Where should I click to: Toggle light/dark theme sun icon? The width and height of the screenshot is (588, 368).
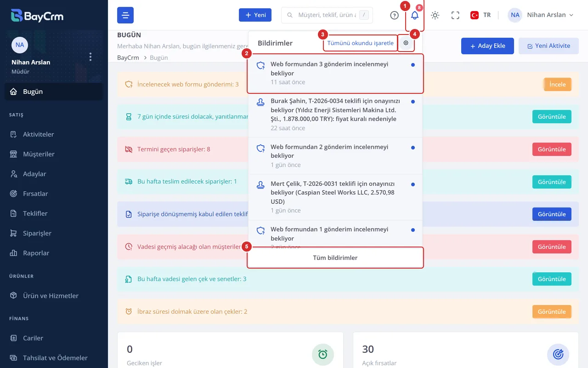pyautogui.click(x=435, y=15)
